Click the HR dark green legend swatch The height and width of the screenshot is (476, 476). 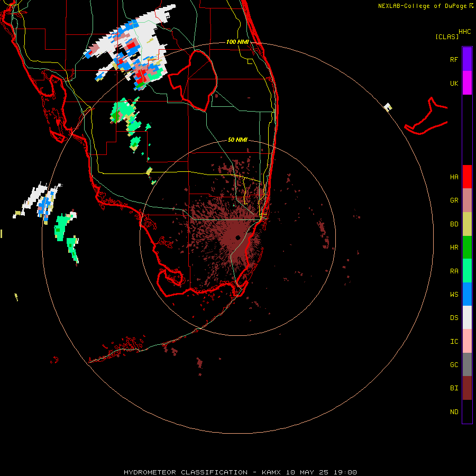(x=467, y=248)
